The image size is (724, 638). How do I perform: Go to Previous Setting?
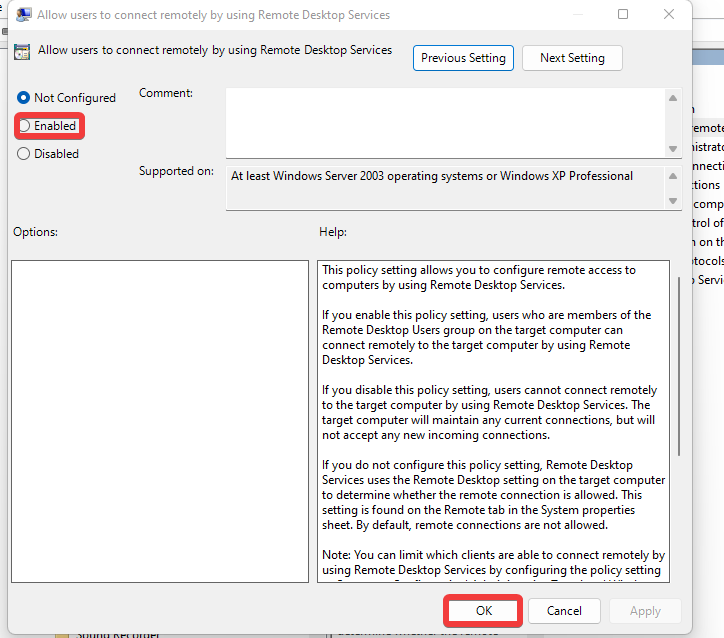tap(463, 58)
